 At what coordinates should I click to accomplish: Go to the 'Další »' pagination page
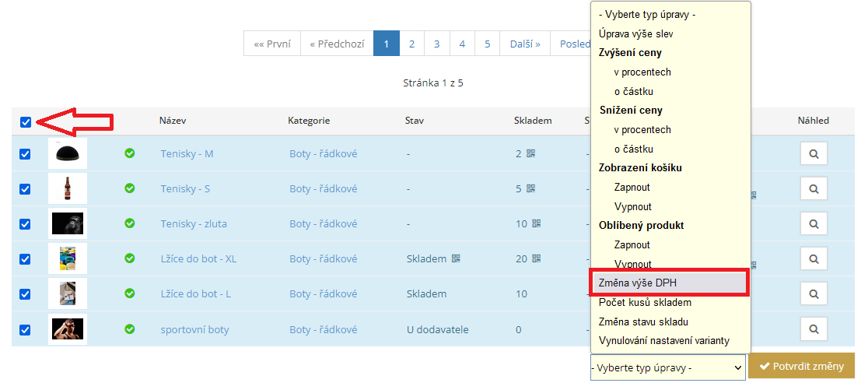tap(525, 44)
